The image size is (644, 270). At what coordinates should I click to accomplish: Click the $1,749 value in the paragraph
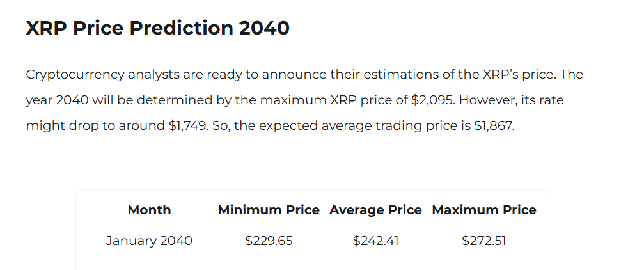(x=189, y=125)
